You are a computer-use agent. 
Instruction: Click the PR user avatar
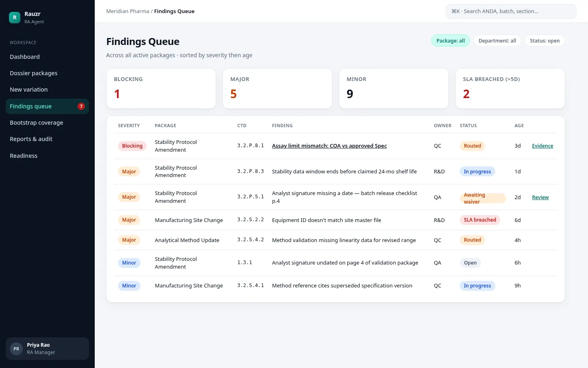tap(16, 349)
